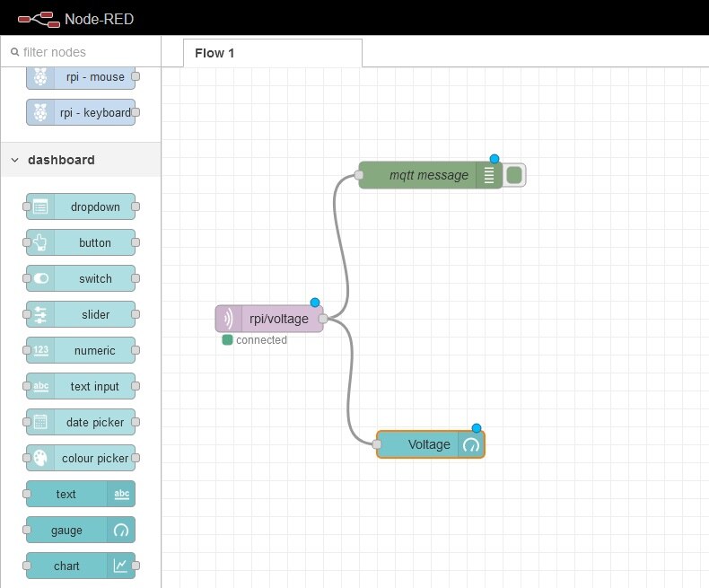Click the blue changed dot on rpi/voltage
709x588 pixels.
(315, 303)
